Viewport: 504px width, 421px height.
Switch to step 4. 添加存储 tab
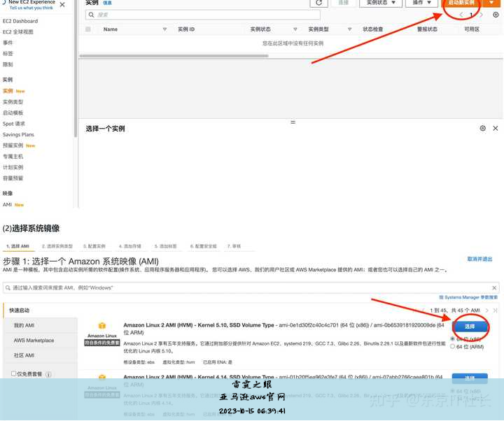[x=130, y=246]
